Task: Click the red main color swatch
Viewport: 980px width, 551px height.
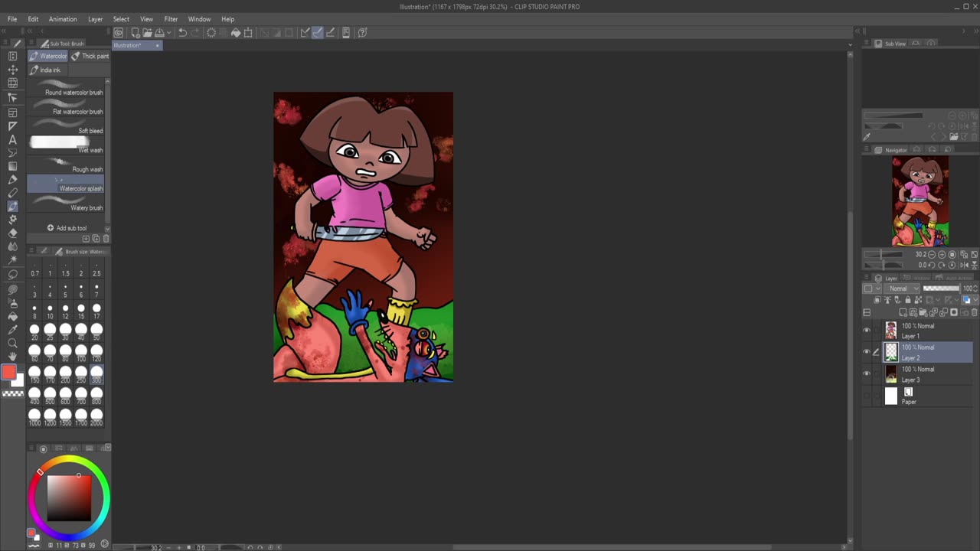Action: 8,372
